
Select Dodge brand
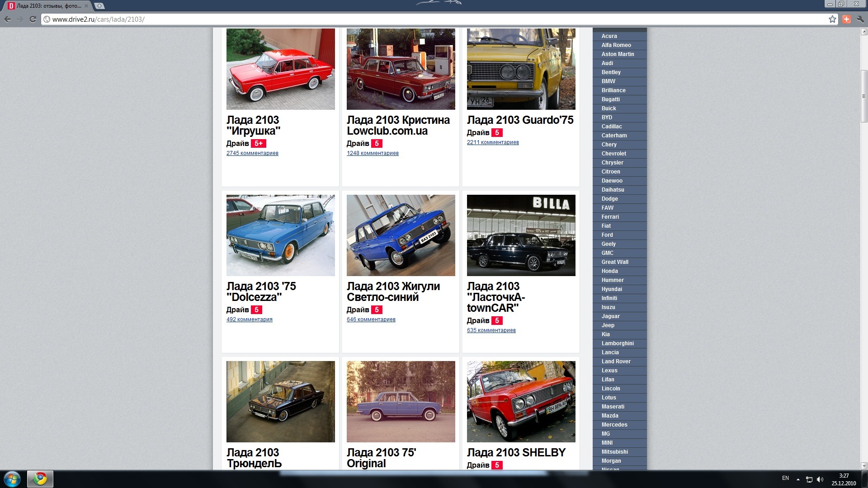[620, 199]
